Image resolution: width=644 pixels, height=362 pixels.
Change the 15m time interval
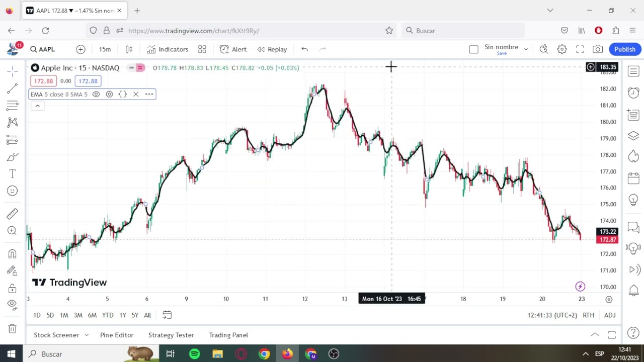point(105,49)
